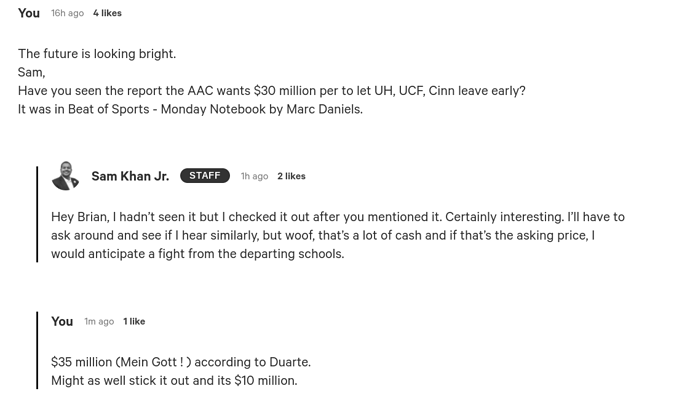This screenshot has width=690, height=415.
Task: View the 1 like on latest reply
Action: click(x=134, y=321)
